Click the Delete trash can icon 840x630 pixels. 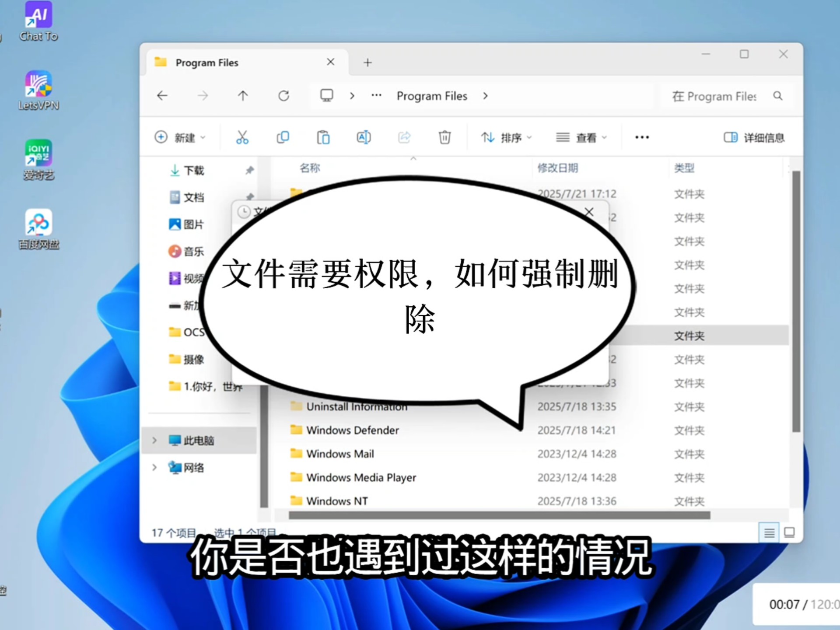tap(444, 137)
